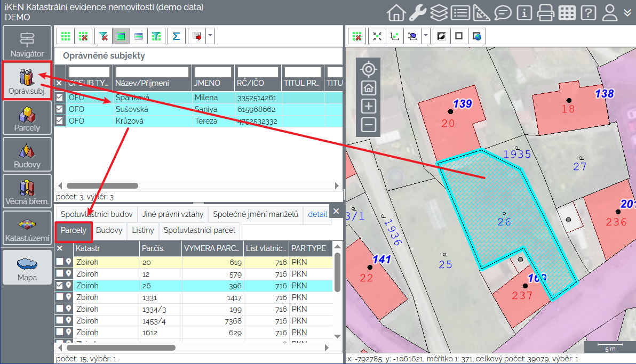The width and height of the screenshot is (636, 364).
Task: Click the locate target icon on map
Action: point(369,69)
